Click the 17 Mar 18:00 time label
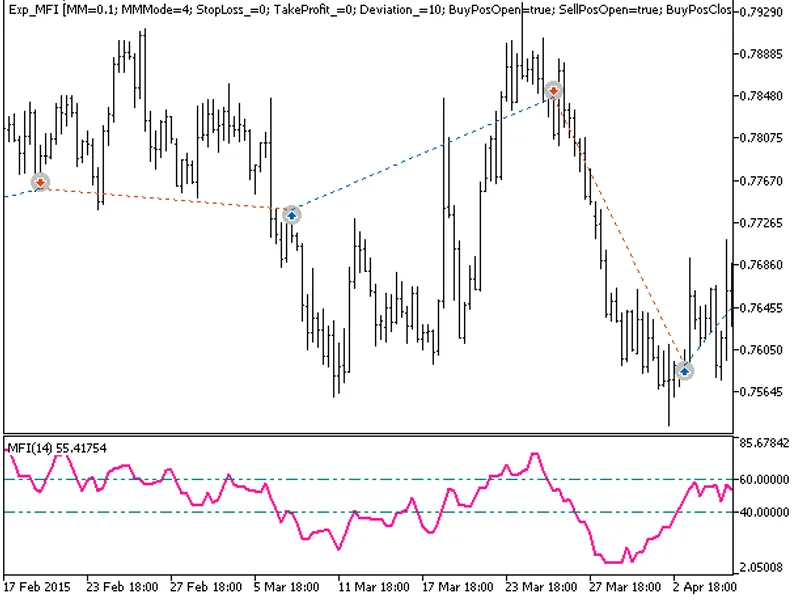This screenshot has width=800, height=600. [458, 587]
